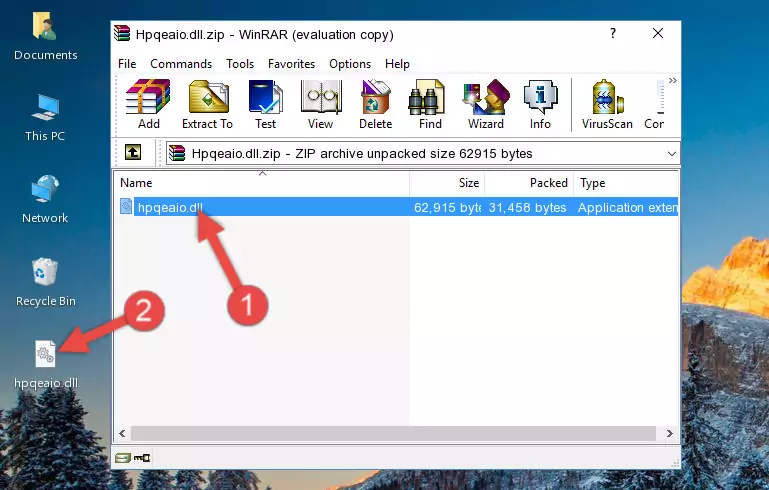Click the horizontal scrollbar left arrow
Viewport: 769px width, 490px height.
(122, 433)
